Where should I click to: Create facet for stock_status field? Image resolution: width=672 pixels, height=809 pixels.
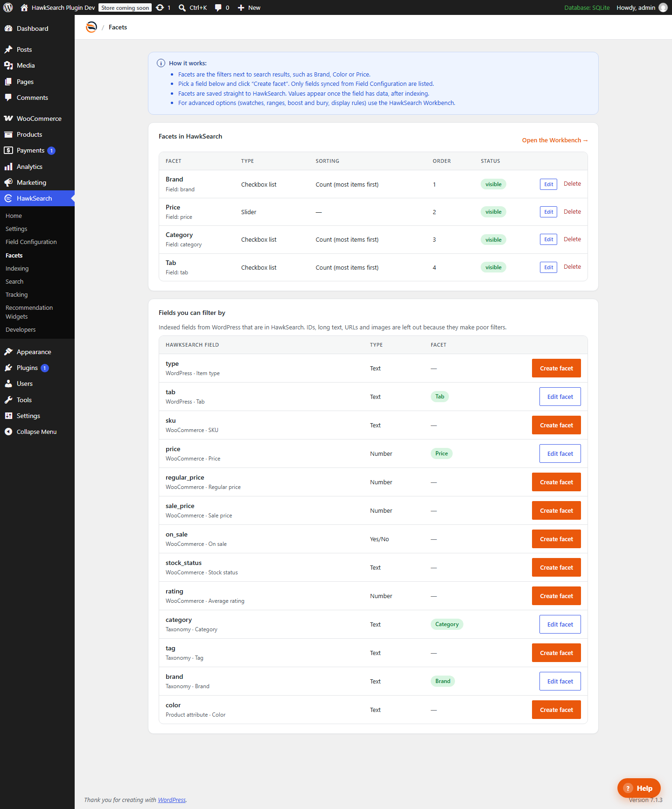556,567
